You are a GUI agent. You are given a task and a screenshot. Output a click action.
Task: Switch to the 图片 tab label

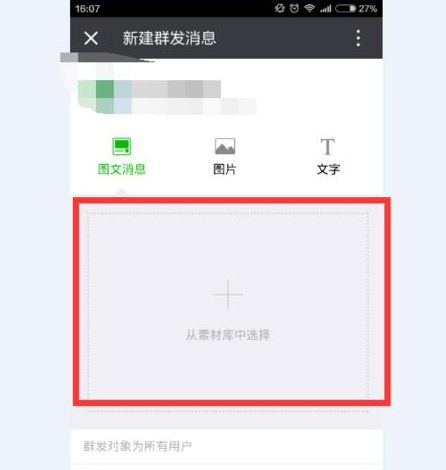[x=225, y=169]
